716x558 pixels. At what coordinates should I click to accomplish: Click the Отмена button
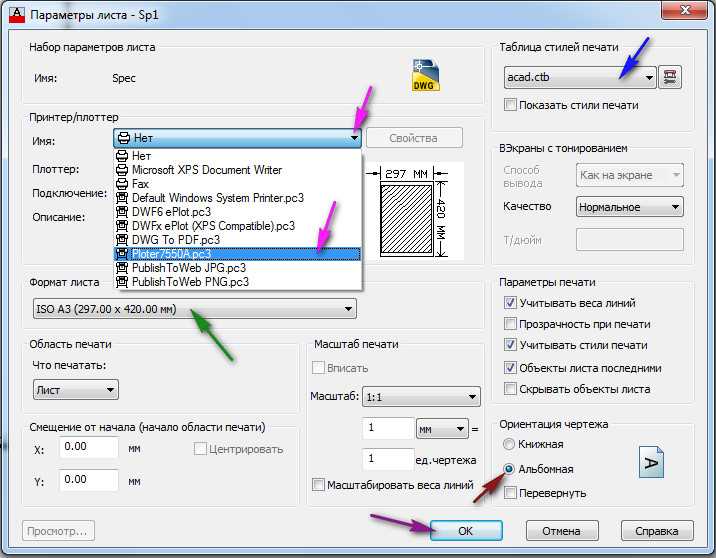pyautogui.click(x=562, y=531)
